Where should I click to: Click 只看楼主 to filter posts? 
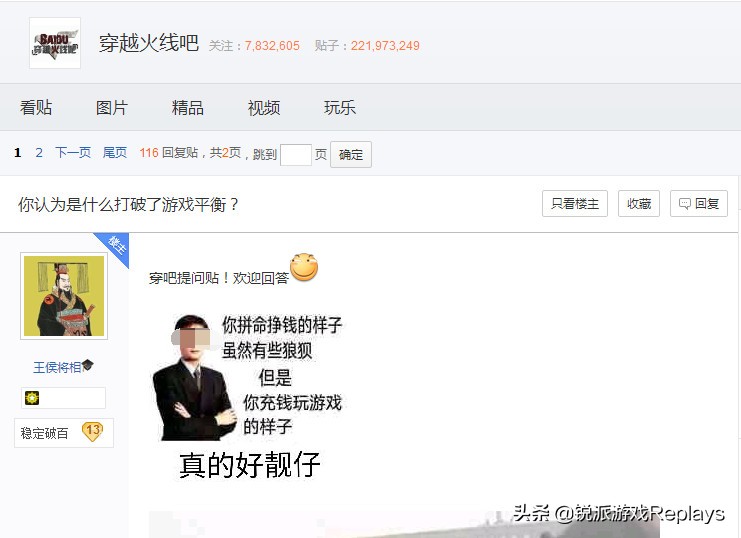[575, 204]
